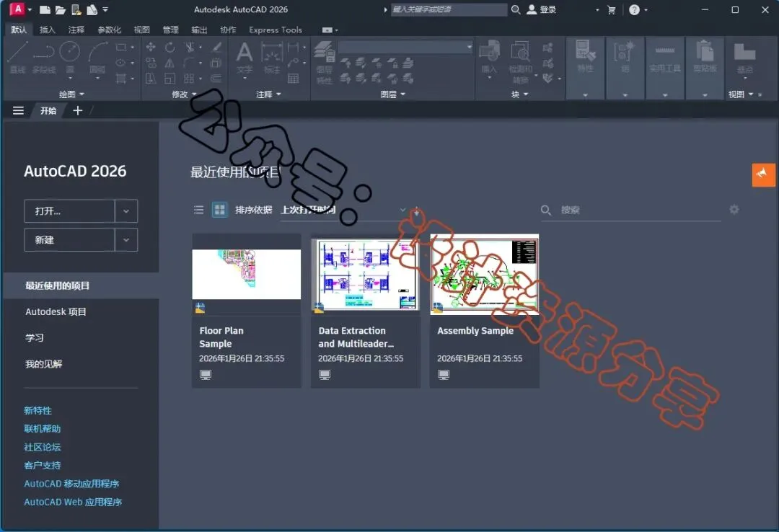The image size is (779, 532).
Task: Click the Help question mark icon
Action: [635, 9]
